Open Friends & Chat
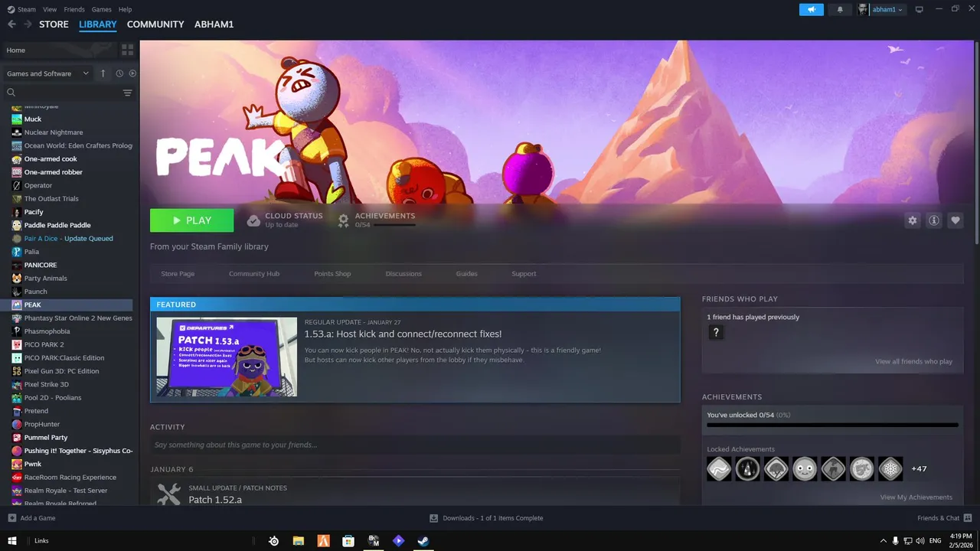The image size is (980, 551). click(943, 518)
